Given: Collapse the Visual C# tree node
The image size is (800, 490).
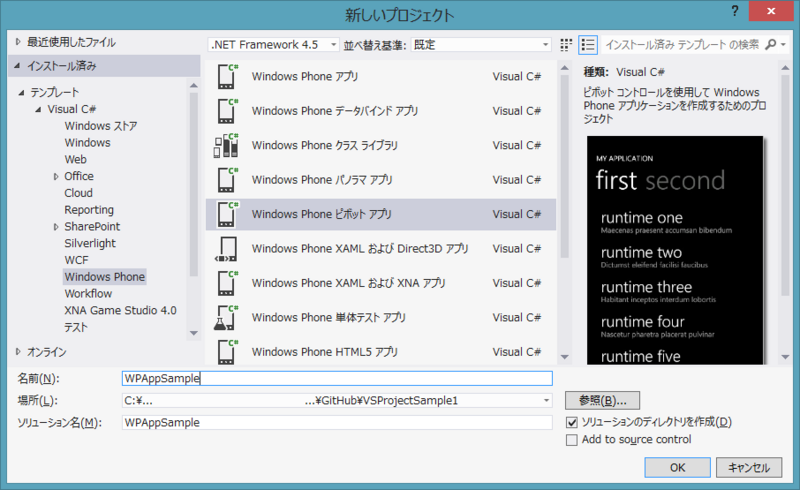Looking at the screenshot, I should [x=38, y=109].
